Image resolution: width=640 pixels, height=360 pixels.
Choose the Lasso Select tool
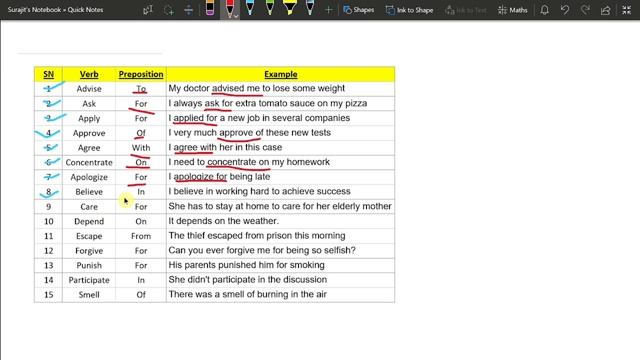click(x=168, y=10)
